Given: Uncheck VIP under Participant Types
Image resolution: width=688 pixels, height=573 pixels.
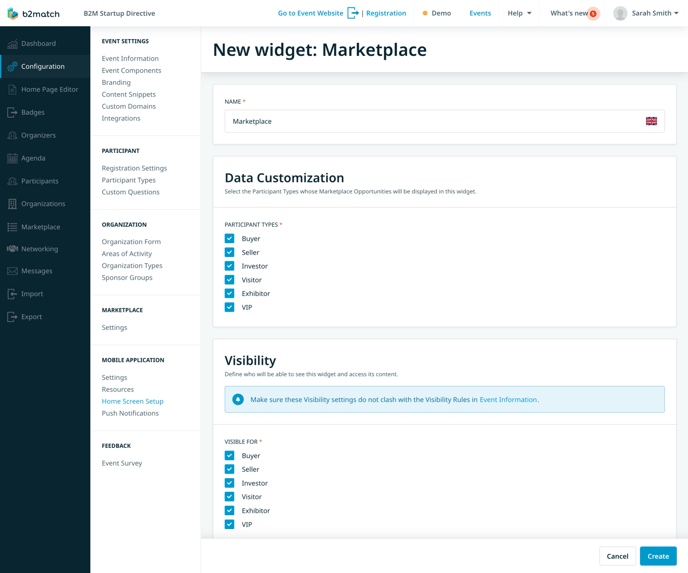Looking at the screenshot, I should coord(229,307).
